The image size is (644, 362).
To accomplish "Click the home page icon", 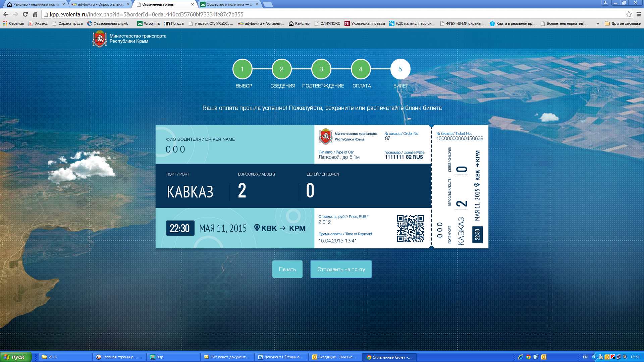I will tap(35, 14).
